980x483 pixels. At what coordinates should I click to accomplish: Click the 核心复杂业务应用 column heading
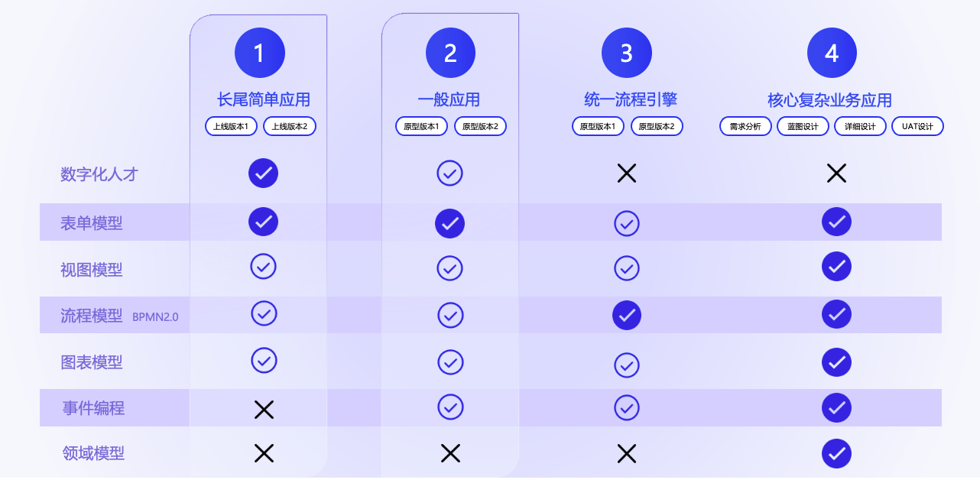pos(829,100)
